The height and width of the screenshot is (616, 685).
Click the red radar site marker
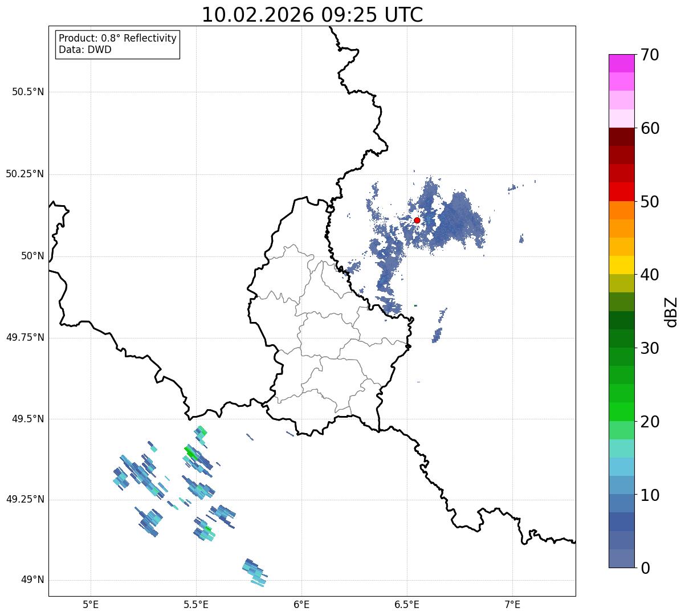[417, 220]
